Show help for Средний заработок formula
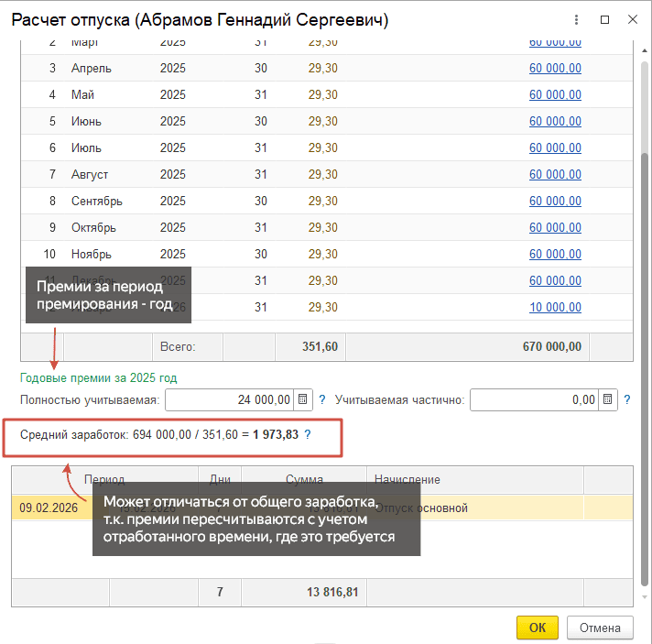This screenshot has height=644, width=652. click(x=308, y=435)
